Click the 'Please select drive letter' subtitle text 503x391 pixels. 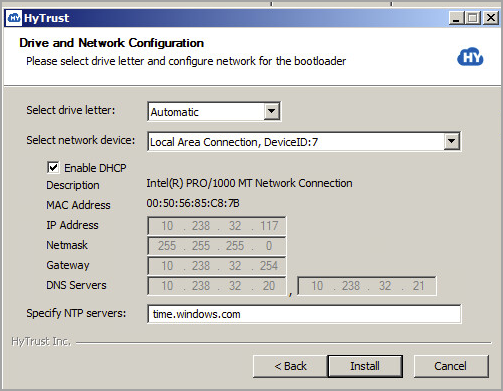pyautogui.click(x=186, y=61)
